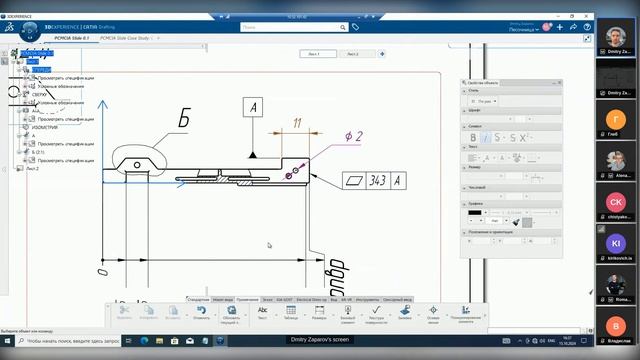Click the search magnifier icon

tap(343, 27)
